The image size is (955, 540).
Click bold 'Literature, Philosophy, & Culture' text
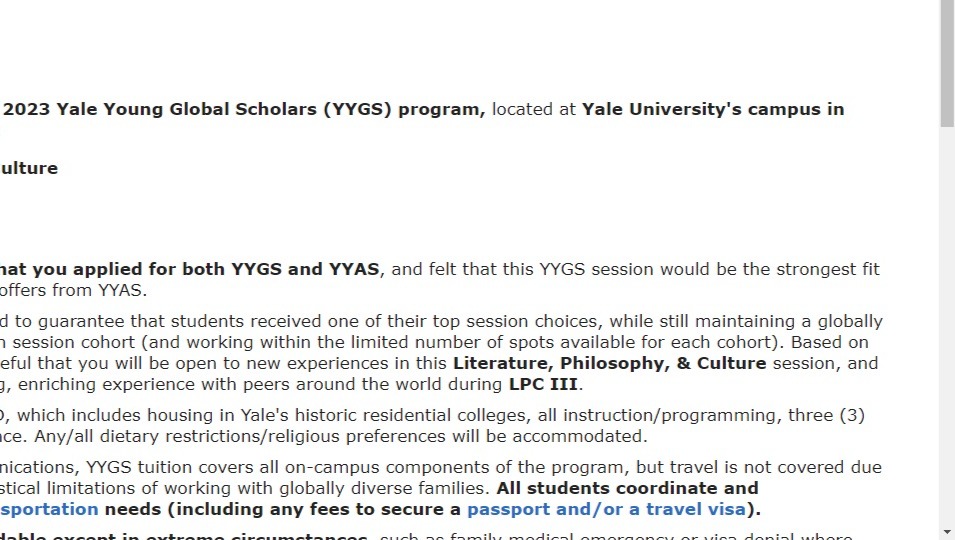tap(609, 363)
